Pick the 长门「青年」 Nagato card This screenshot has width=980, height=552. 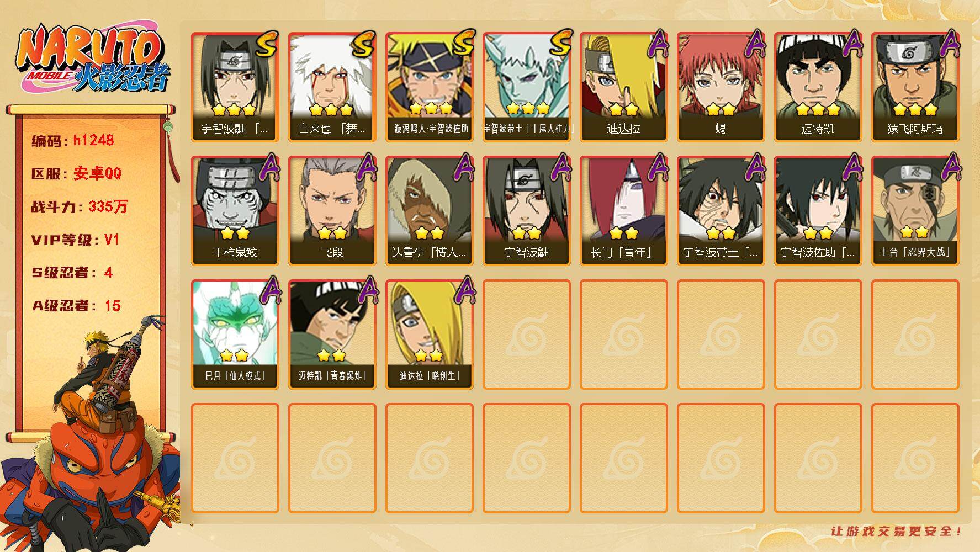pos(623,211)
